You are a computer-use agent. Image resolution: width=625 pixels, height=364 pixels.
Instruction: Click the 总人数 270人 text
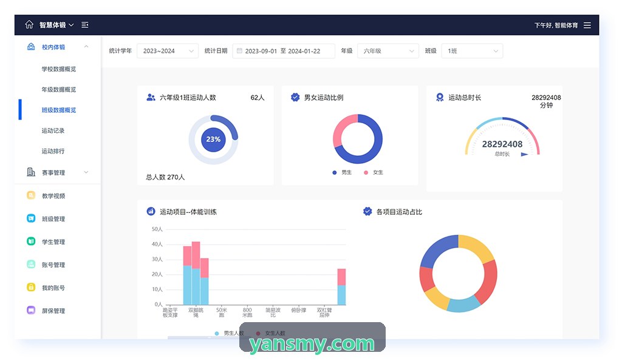165,177
